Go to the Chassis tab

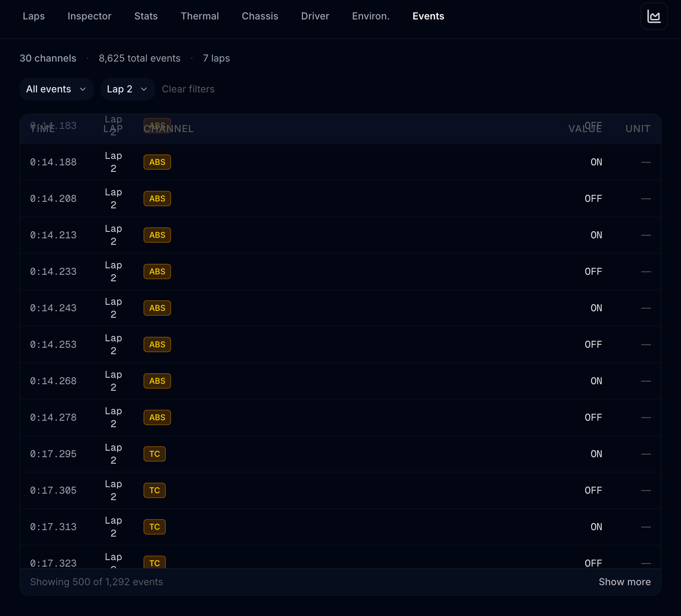pos(260,16)
